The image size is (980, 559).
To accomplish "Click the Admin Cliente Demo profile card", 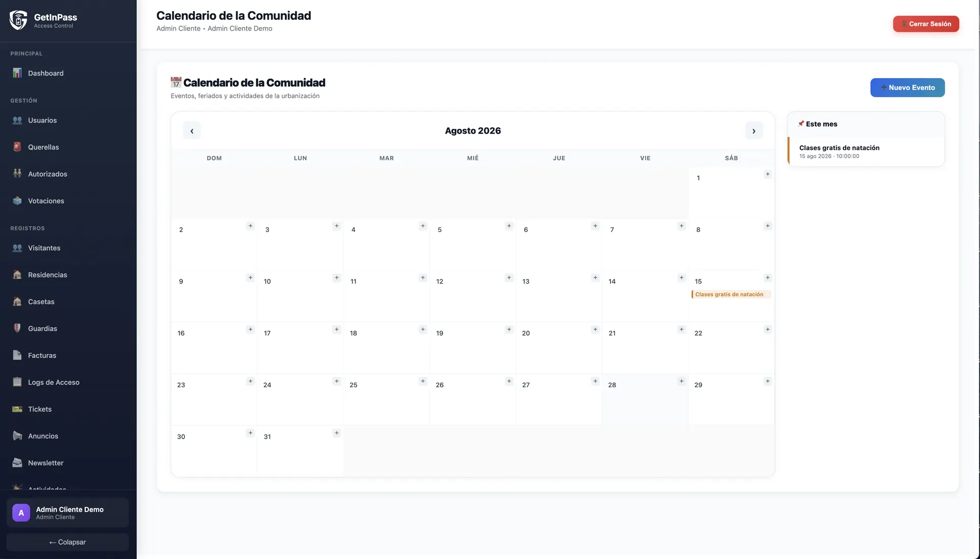I will [67, 513].
